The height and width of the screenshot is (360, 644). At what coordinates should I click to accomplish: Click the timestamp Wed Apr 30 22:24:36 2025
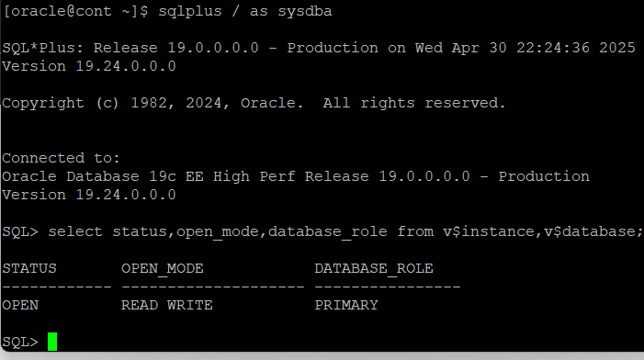(525, 48)
